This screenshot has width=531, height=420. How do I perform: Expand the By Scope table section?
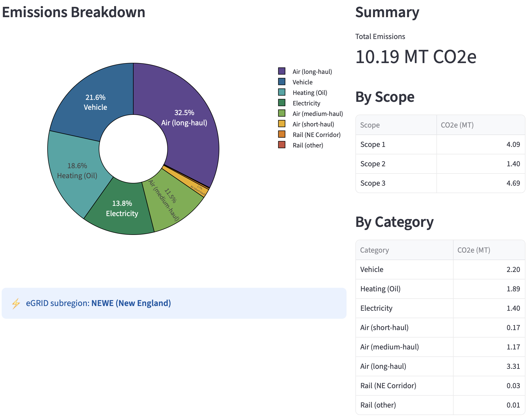click(x=385, y=97)
